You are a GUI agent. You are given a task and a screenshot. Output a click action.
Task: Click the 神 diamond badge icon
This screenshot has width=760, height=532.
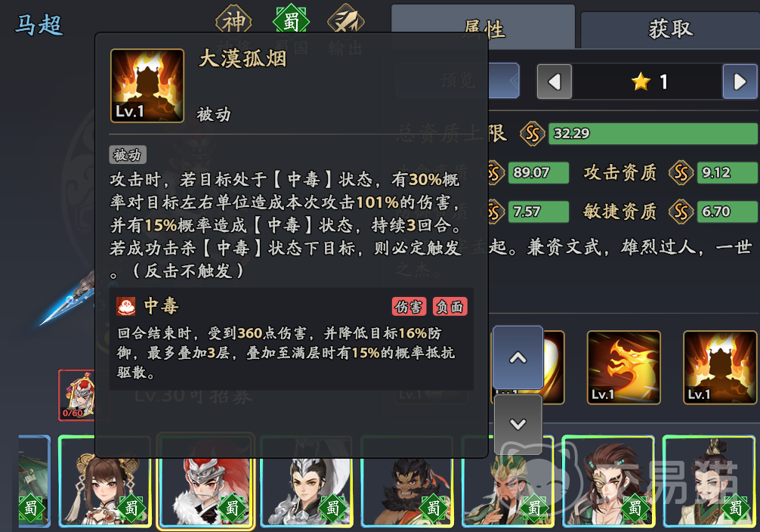[x=233, y=21]
